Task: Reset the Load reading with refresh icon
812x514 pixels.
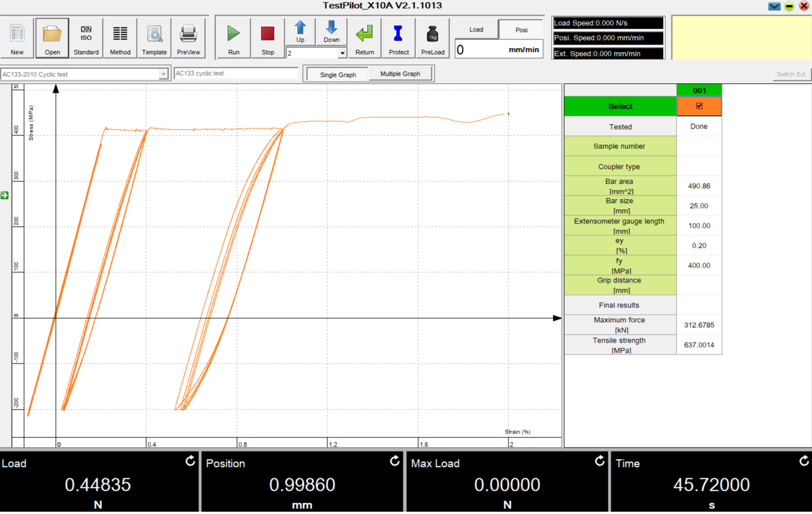Action: pyautogui.click(x=190, y=461)
